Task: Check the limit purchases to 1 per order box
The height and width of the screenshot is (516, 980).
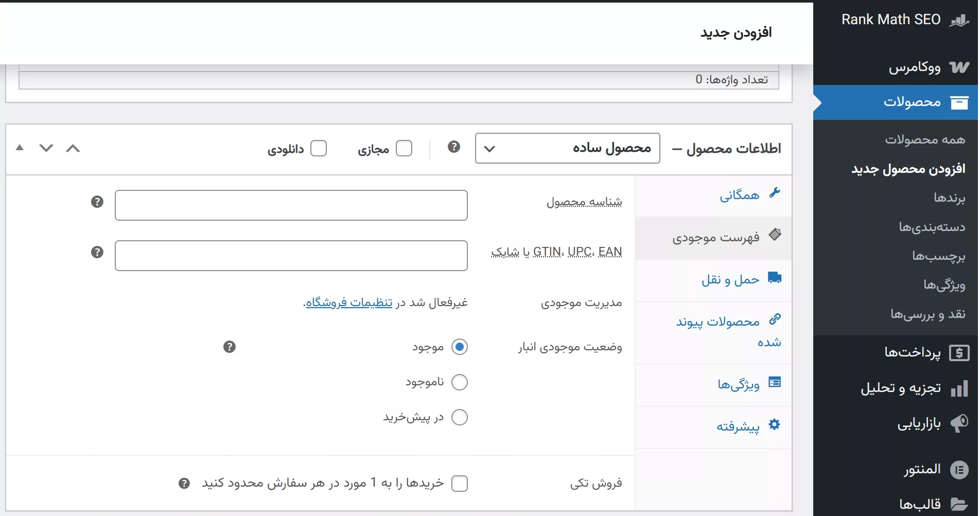Action: pos(459,484)
